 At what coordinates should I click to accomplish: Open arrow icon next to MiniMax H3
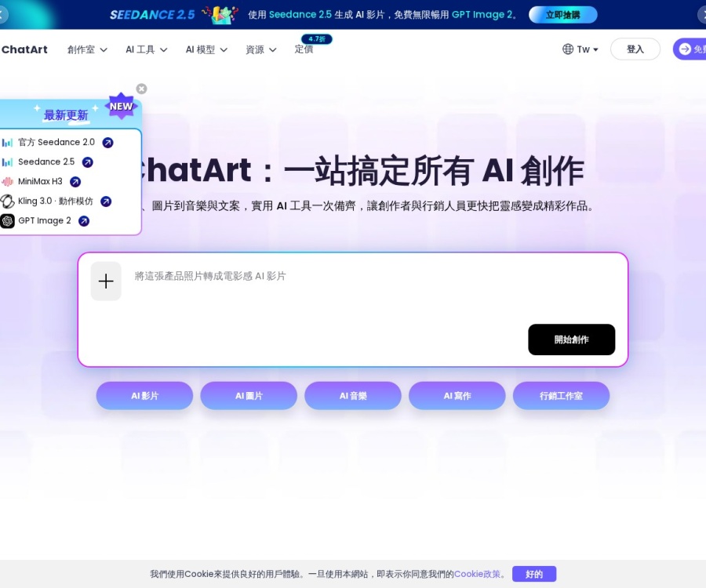point(75,182)
